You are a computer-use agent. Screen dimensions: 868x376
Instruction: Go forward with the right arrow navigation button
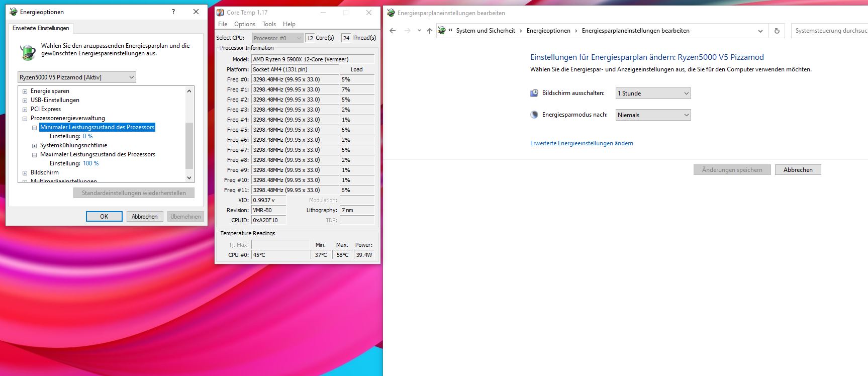coord(408,31)
